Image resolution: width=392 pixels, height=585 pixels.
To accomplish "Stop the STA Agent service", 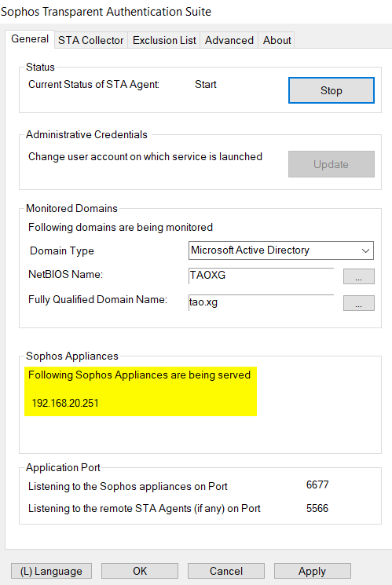I will point(332,90).
